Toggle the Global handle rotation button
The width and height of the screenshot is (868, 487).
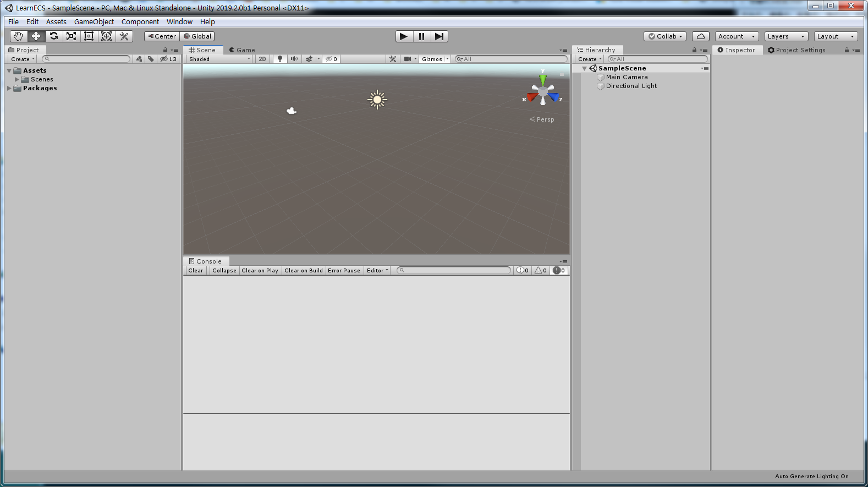coord(197,36)
